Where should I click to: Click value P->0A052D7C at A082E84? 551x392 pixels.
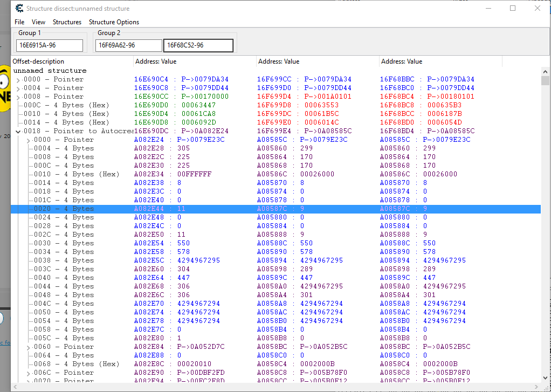[201, 347]
